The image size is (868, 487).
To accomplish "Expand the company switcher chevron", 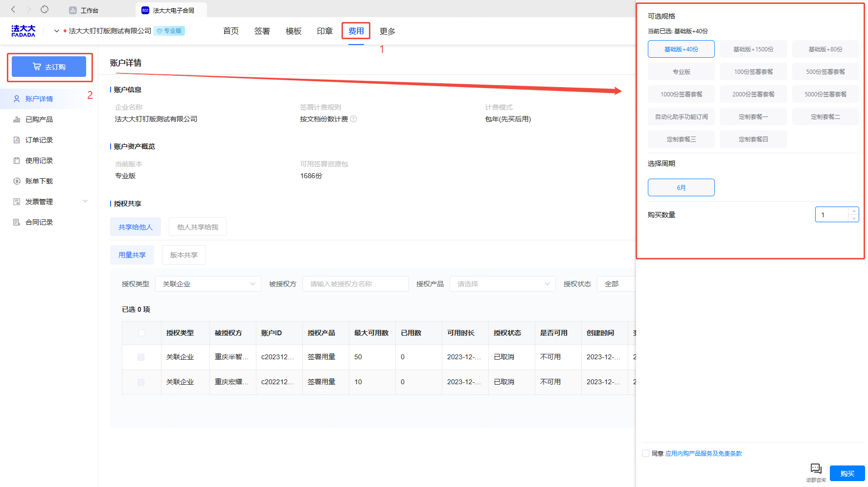I will click(x=57, y=31).
